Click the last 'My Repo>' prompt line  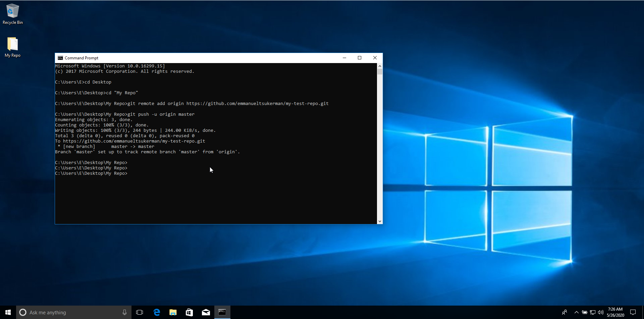[91, 173]
